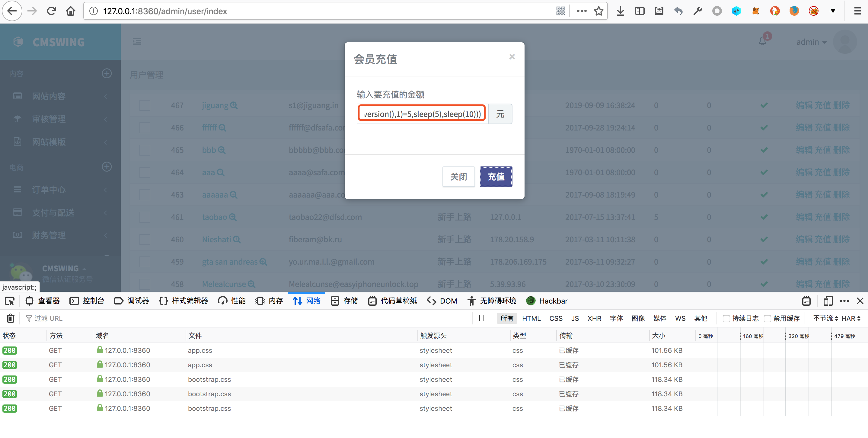Switch to the 控制台 devtools tab
This screenshot has width=868, height=438.
(87, 301)
